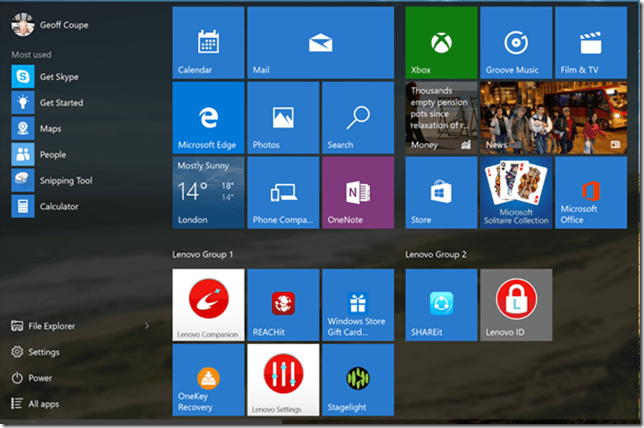Select Snipping Tool in Most used
This screenshot has width=644, height=428.
tap(65, 181)
